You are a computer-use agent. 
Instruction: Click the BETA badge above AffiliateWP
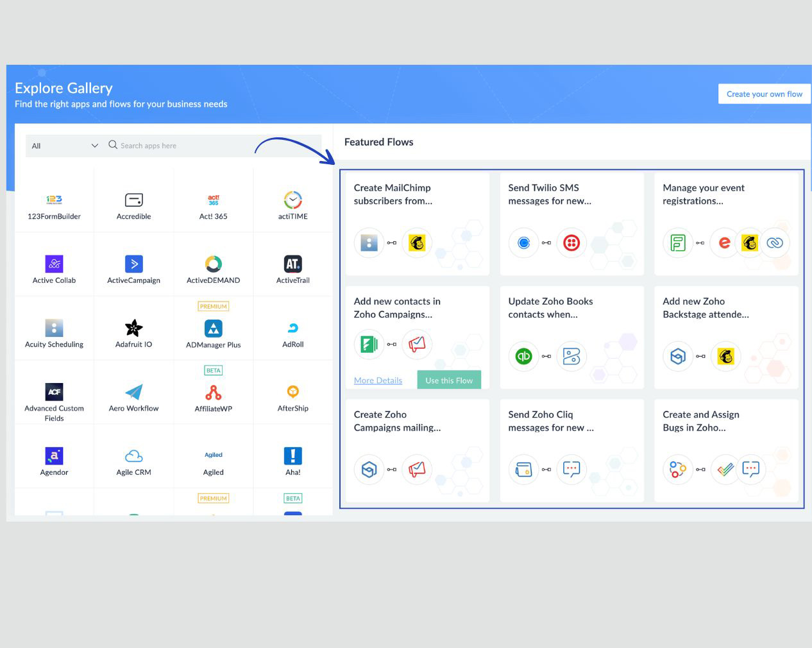tap(213, 370)
